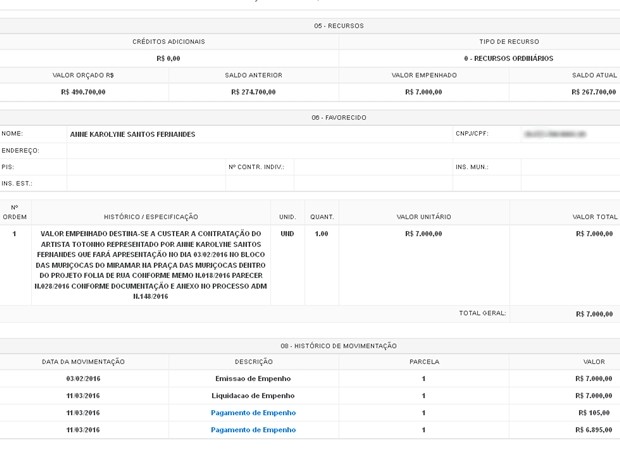
Task: Click the VALOR UNITÁRIO column header
Action: pos(423,216)
